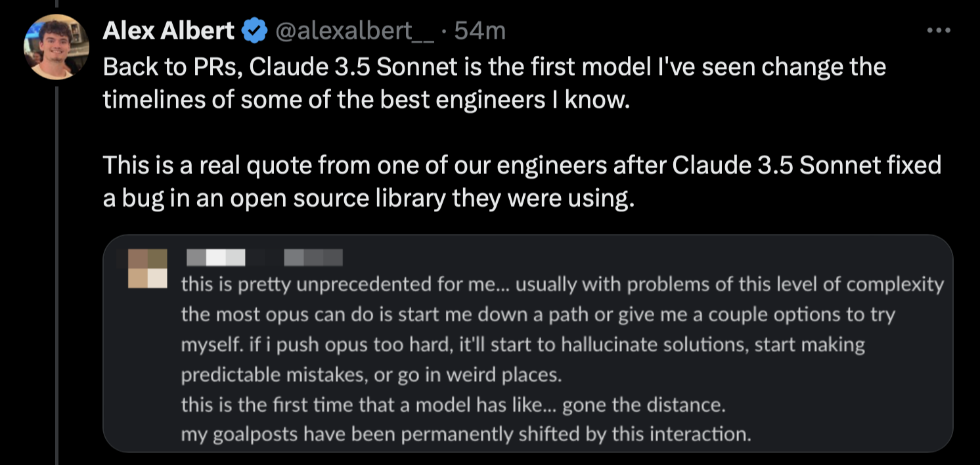Click the blue verified checkmark badge
980x465 pixels.
(254, 31)
